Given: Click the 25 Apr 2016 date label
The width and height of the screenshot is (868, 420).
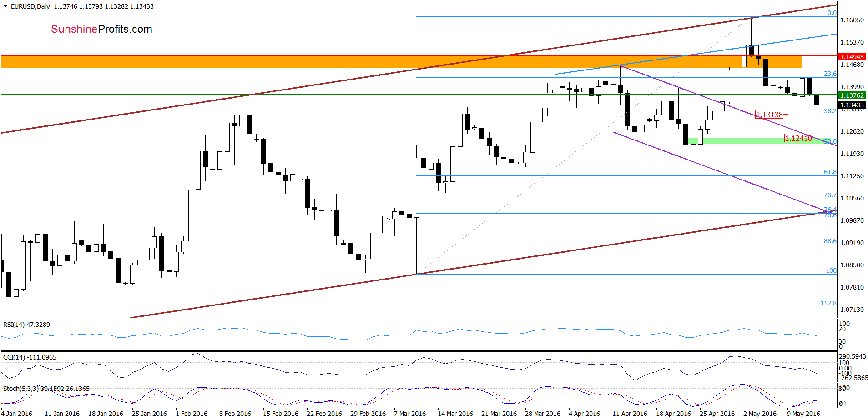Looking at the screenshot, I should [717, 414].
